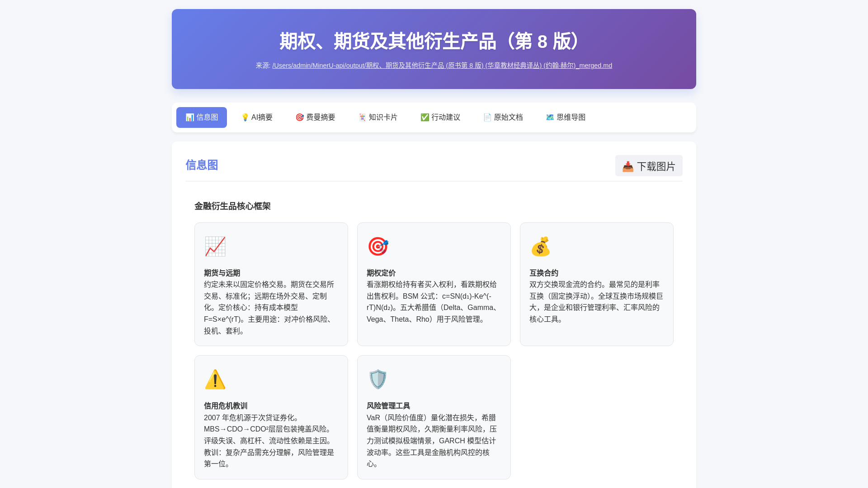Click the 信息图 section heading
868x488 pixels.
tap(202, 165)
